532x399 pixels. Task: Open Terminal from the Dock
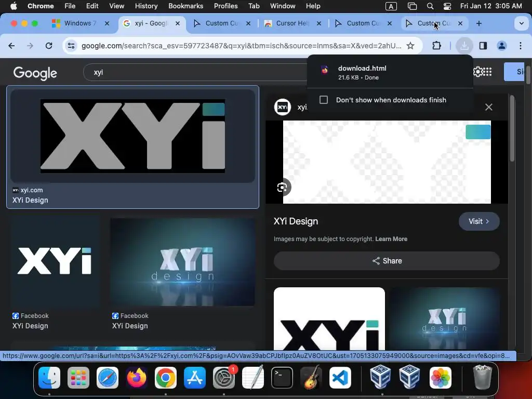[282, 378]
